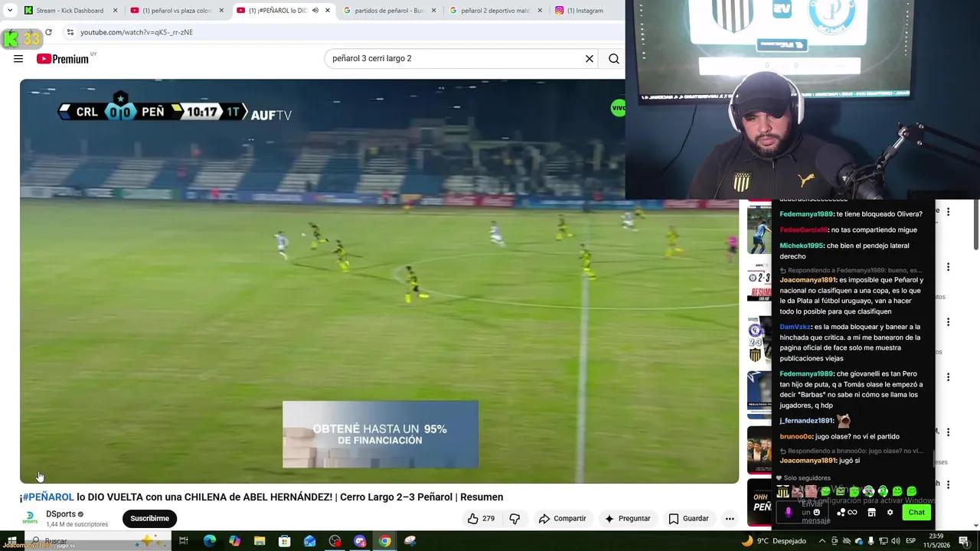Subscribe with the Suscribirme button
This screenshot has height=551, width=980.
[x=149, y=518]
